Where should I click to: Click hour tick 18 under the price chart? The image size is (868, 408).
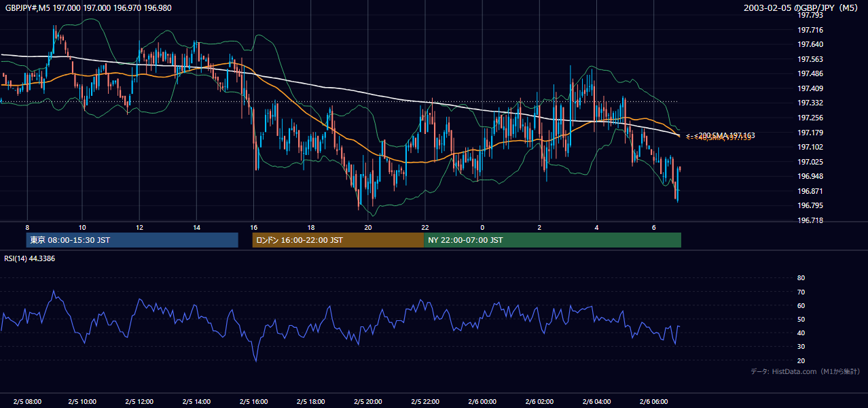pos(310,227)
